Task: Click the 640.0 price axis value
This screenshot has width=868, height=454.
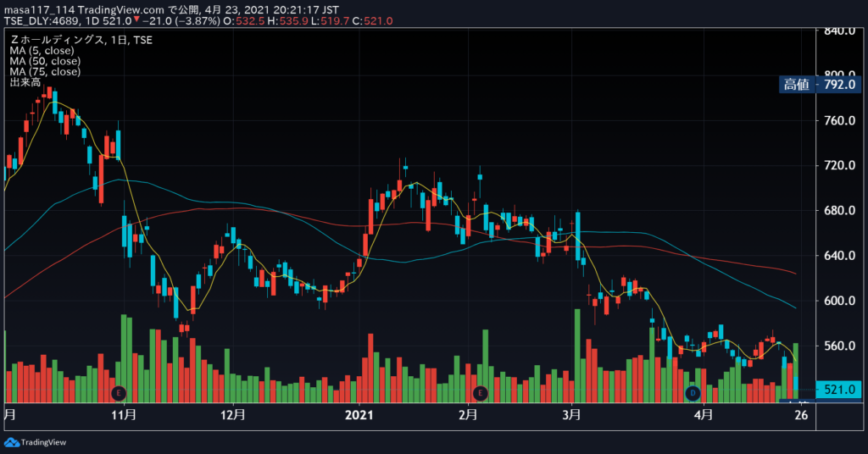Action: (x=839, y=256)
